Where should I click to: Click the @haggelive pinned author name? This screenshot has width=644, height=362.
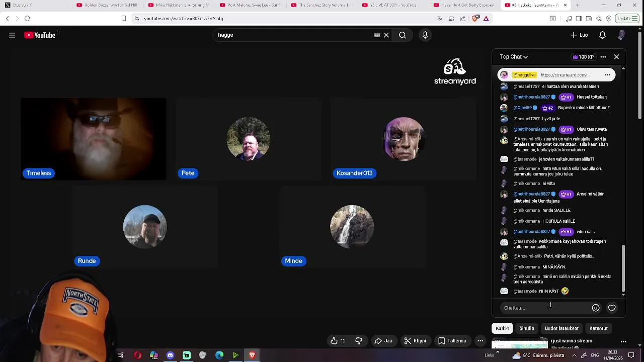tap(524, 75)
